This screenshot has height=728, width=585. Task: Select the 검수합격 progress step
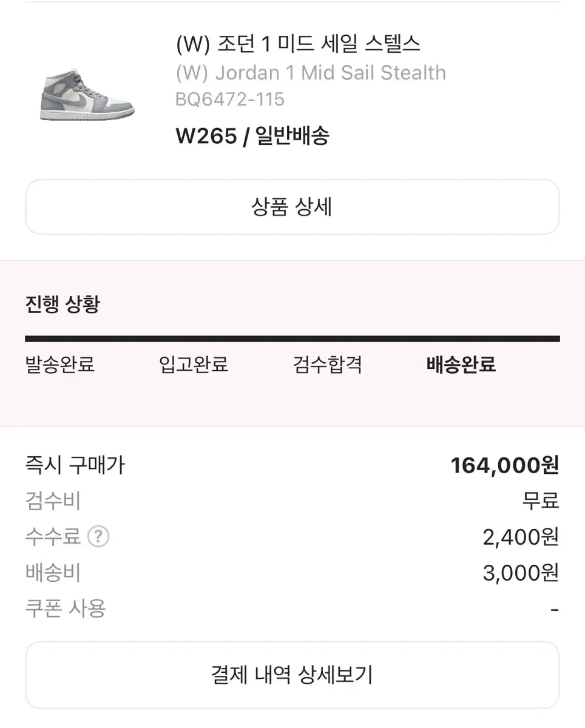tap(328, 365)
